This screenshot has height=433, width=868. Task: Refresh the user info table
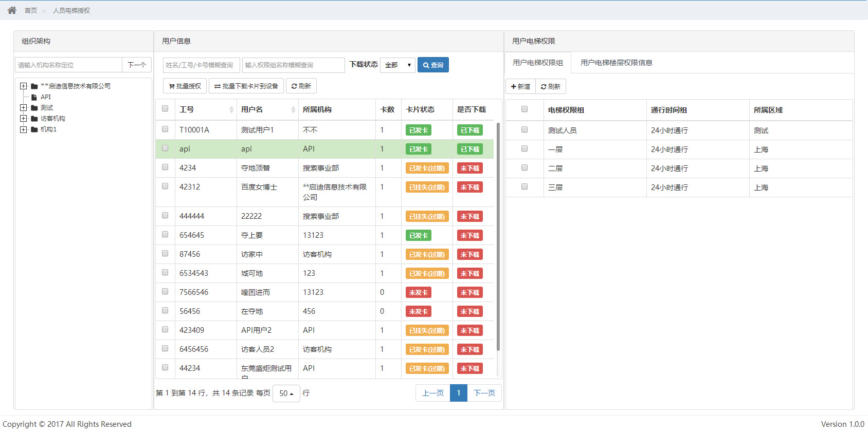(x=301, y=86)
